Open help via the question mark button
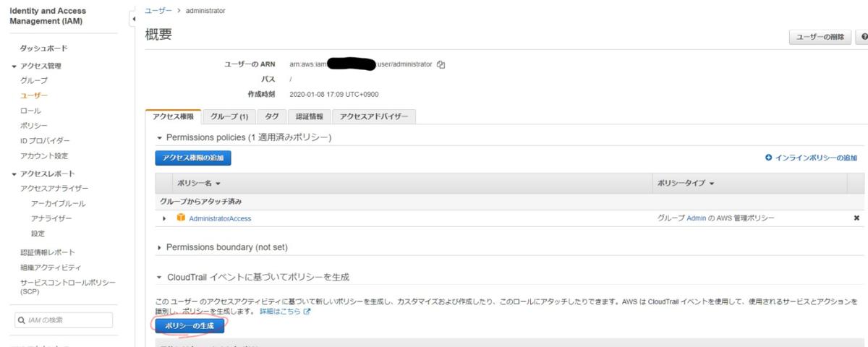868x347 pixels. (x=862, y=38)
